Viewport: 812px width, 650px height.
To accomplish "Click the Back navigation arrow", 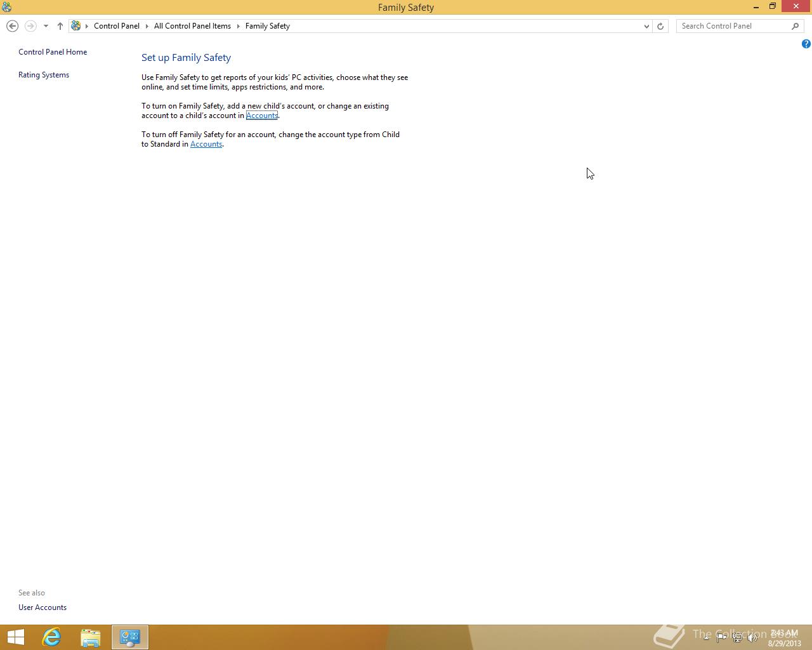I will coord(12,26).
